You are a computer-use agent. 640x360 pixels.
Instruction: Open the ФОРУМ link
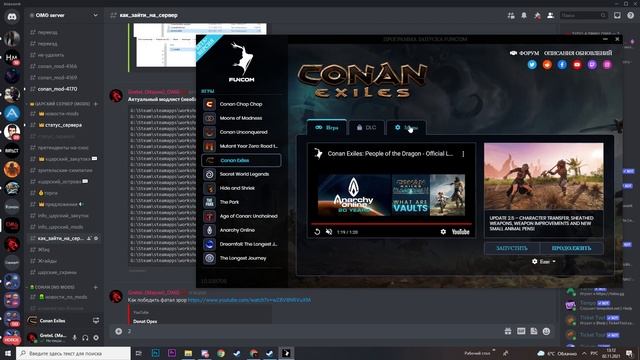(524, 53)
